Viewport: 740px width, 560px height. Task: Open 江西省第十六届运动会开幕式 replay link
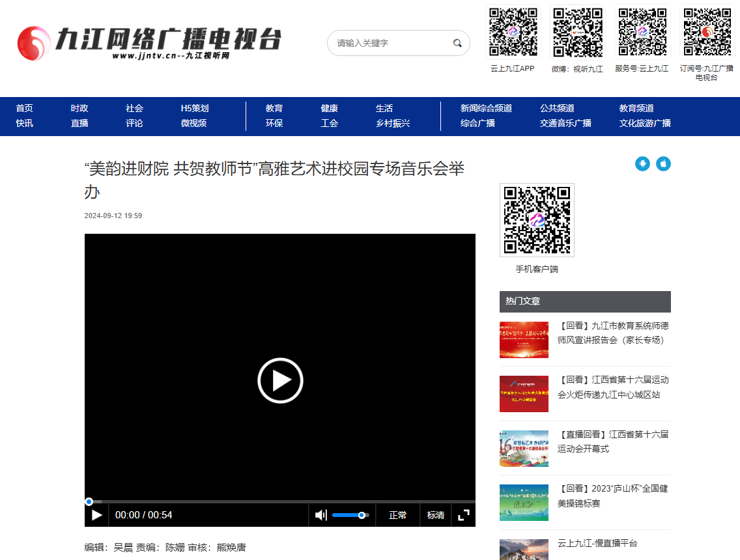tap(612, 441)
